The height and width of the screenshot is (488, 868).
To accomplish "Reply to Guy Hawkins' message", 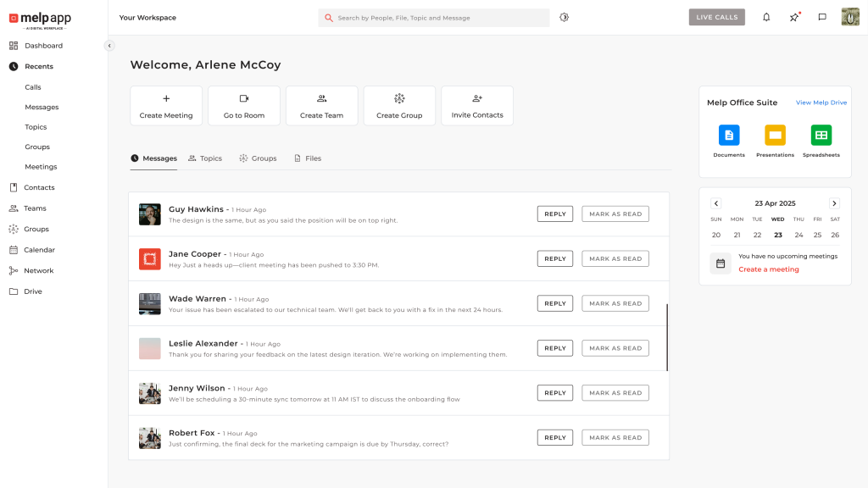I will click(x=554, y=214).
